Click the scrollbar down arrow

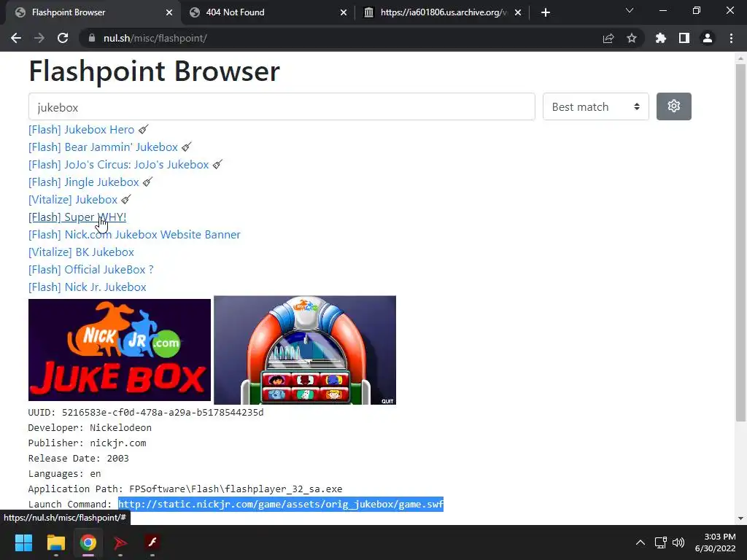[740, 518]
